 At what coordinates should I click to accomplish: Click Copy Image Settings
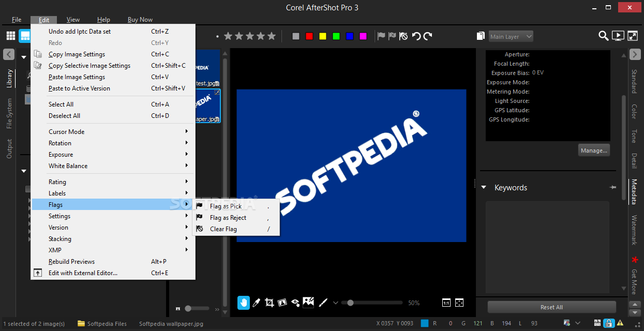[113, 54]
